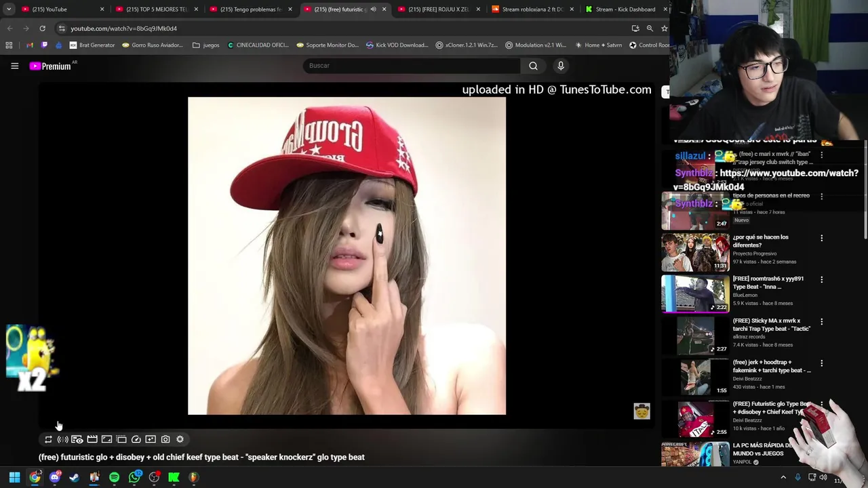Close the 'TOP 5 MEJORES' tab
This screenshot has width=868, height=488.
point(196,9)
